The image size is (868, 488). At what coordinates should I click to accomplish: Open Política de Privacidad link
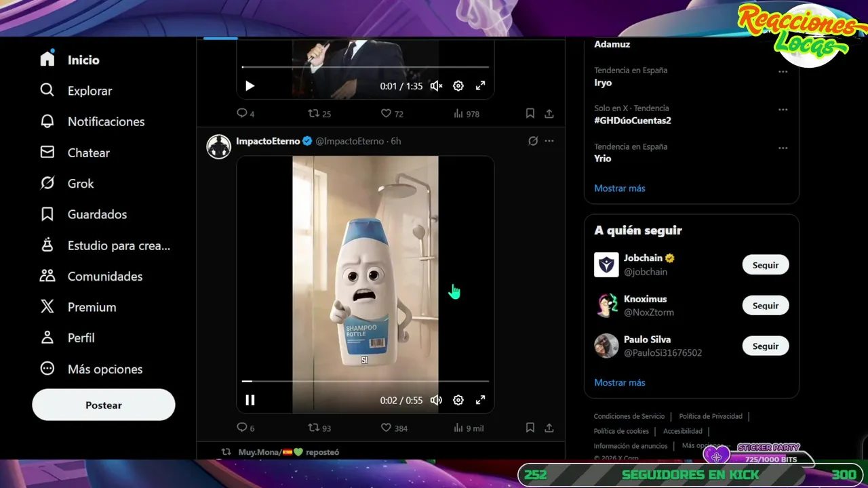tap(711, 416)
